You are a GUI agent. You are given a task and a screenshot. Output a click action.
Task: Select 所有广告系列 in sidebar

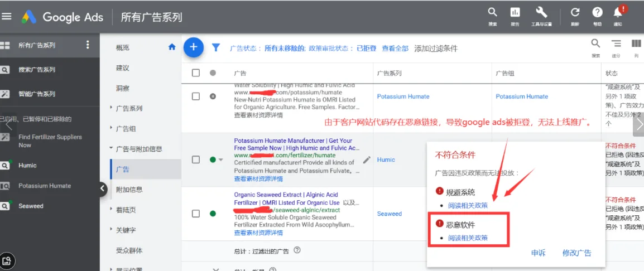tap(37, 45)
